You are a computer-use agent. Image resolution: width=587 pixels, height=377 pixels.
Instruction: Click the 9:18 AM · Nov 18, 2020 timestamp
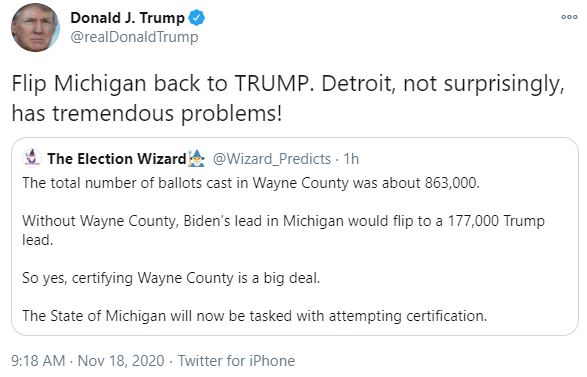(88, 361)
